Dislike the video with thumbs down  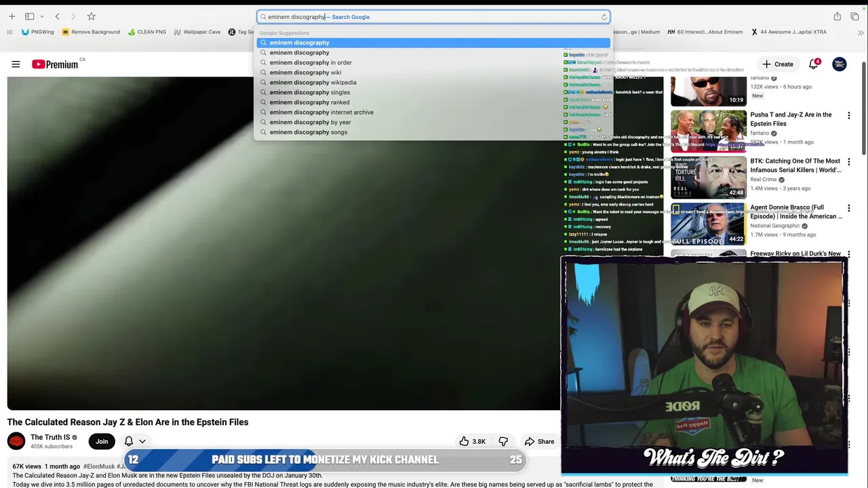tap(503, 441)
